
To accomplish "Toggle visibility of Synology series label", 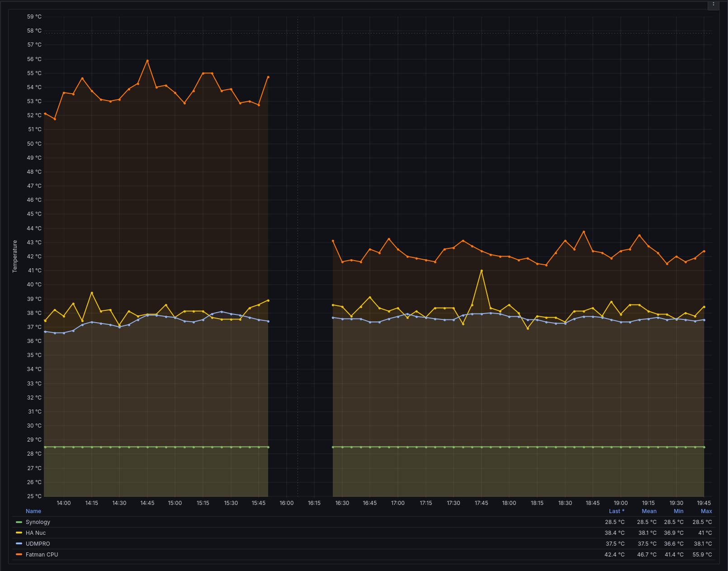I will (x=38, y=522).
